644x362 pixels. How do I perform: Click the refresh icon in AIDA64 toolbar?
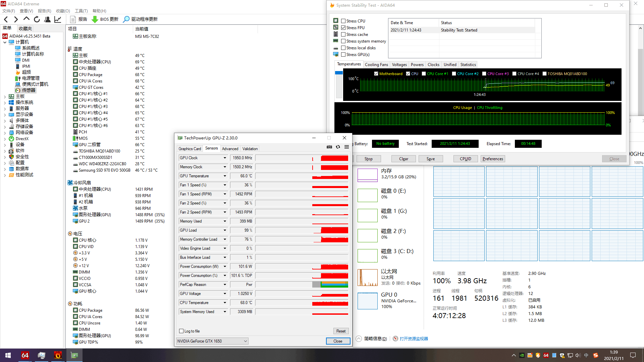(37, 19)
